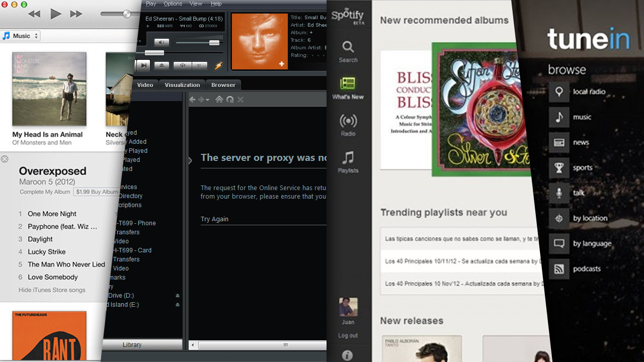The width and height of the screenshot is (644, 362).
Task: Eject the D: drive in Winamp
Action: [177, 296]
